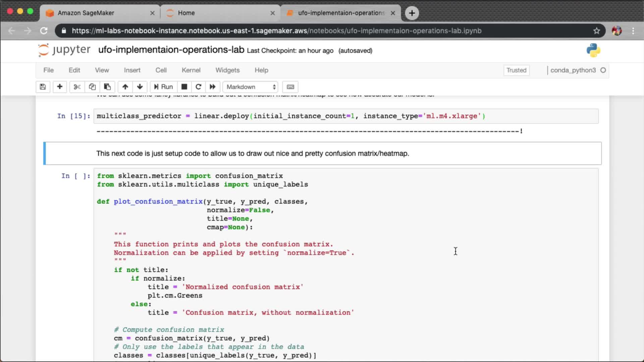Click the save and checkpoint icon
Image resolution: width=644 pixels, height=362 pixels.
coord(43,87)
